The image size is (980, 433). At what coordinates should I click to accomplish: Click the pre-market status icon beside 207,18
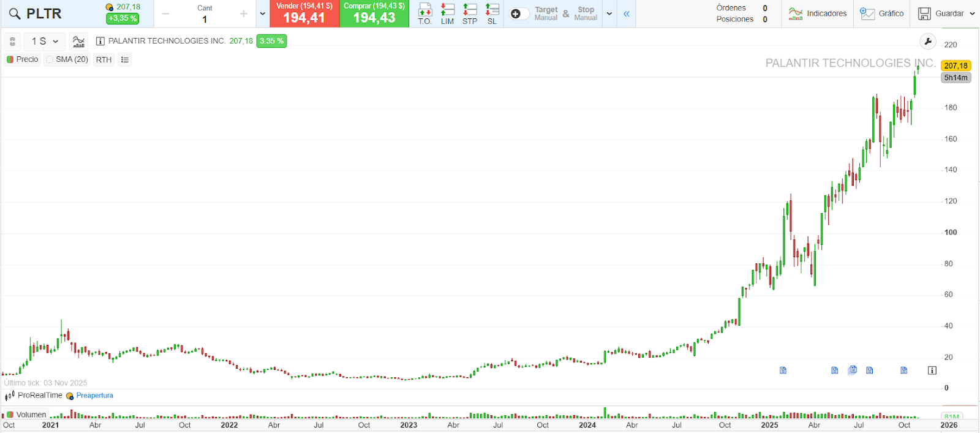pos(110,7)
